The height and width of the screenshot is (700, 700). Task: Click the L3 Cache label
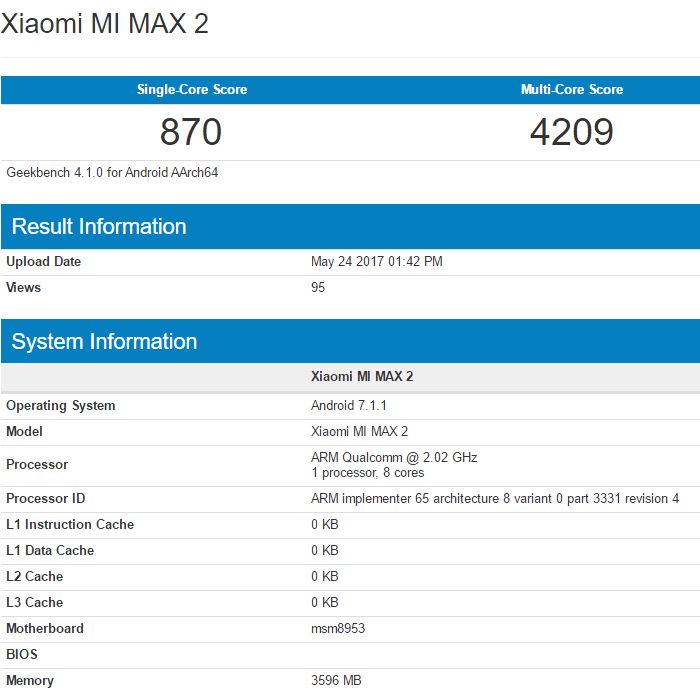[35, 603]
